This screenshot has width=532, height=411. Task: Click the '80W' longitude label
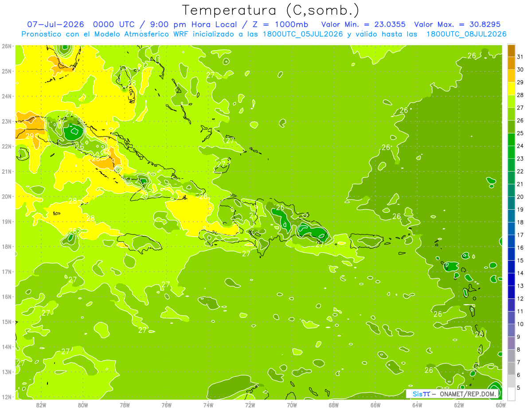point(83,405)
